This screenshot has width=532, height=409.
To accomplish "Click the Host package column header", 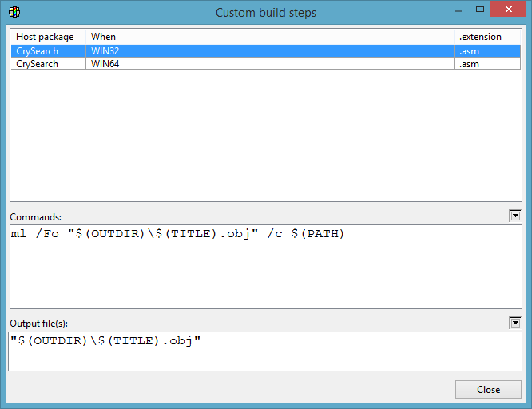I will click(45, 37).
